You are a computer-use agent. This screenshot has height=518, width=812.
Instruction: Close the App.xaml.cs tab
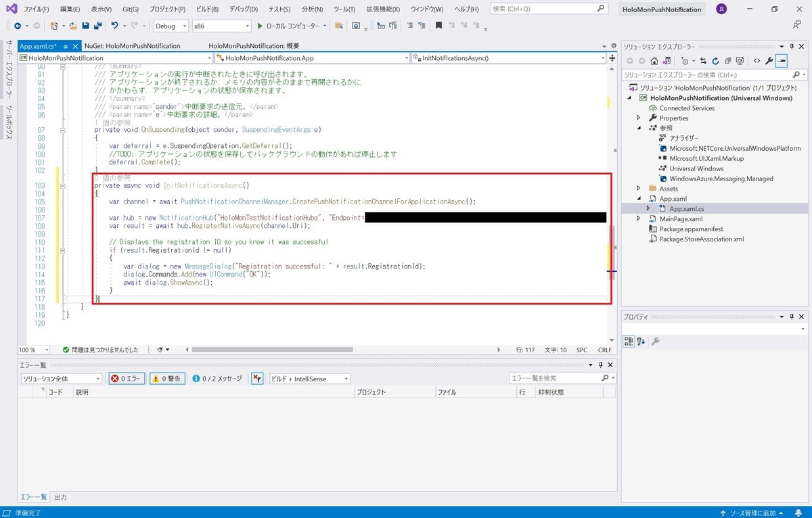click(x=74, y=46)
